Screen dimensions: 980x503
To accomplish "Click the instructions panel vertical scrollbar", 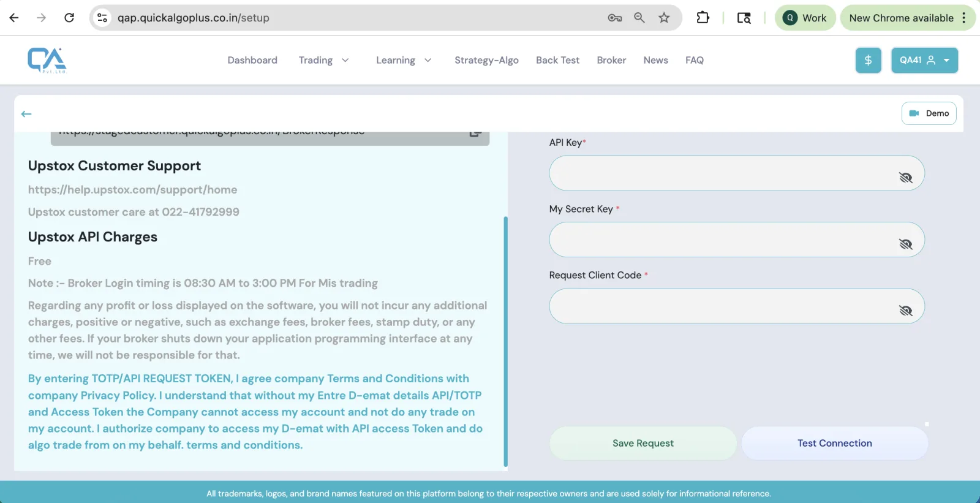I will pos(505,341).
